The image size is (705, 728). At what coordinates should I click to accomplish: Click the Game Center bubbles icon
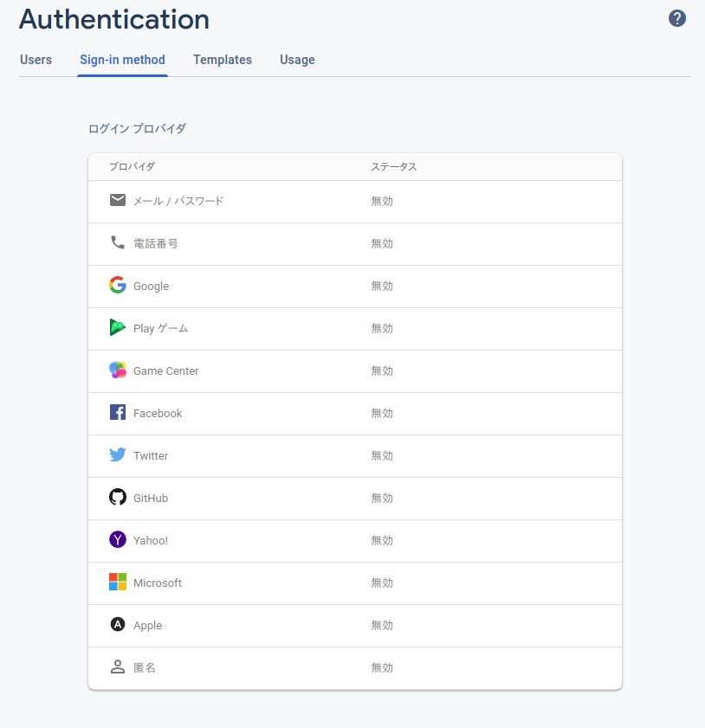click(118, 370)
